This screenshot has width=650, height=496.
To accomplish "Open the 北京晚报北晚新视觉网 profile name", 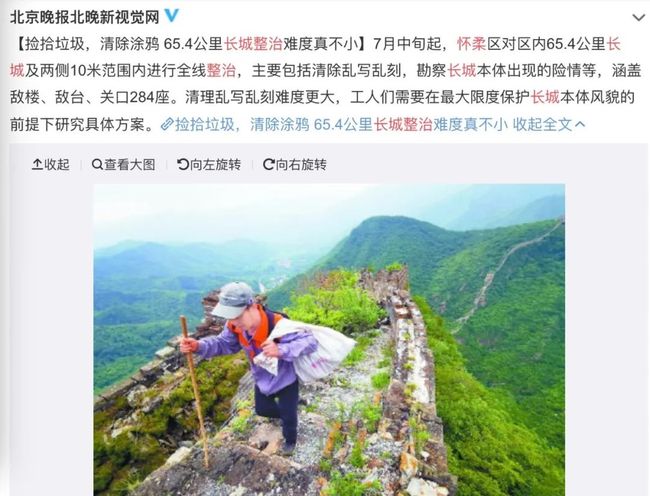I will click(x=85, y=17).
